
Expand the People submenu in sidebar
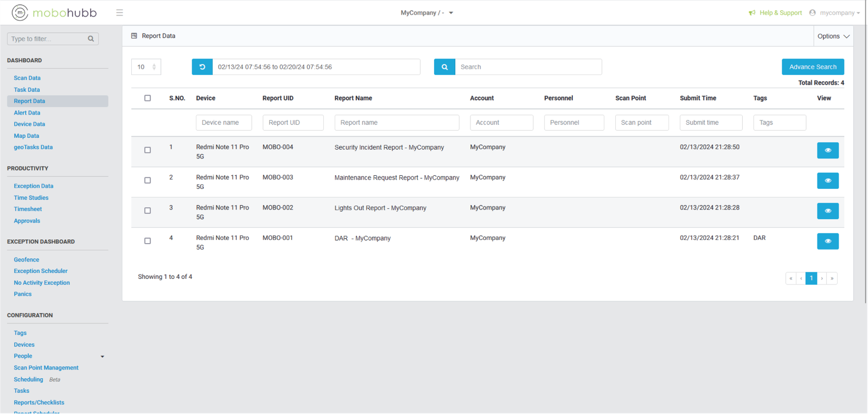(x=102, y=356)
